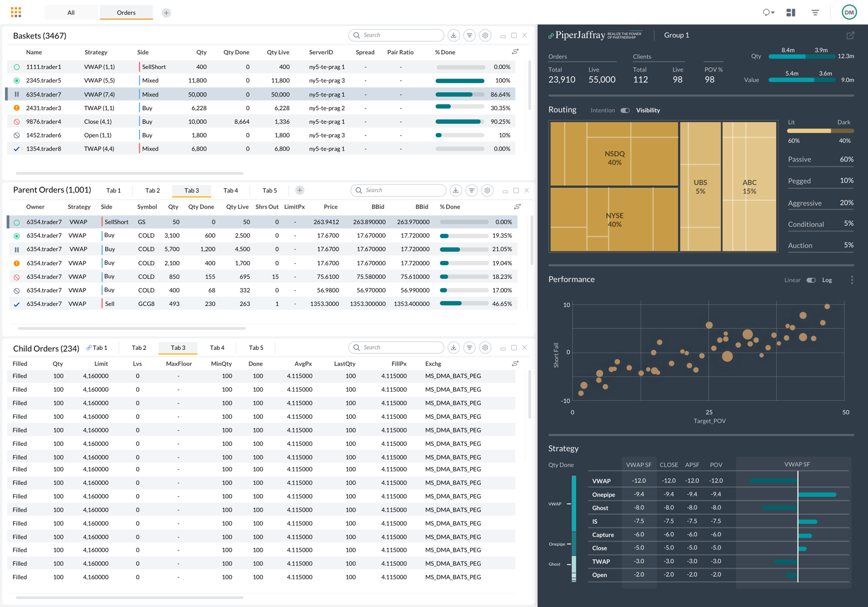Click the DM profile avatar
Screen dimensions: 868x607
849,12
